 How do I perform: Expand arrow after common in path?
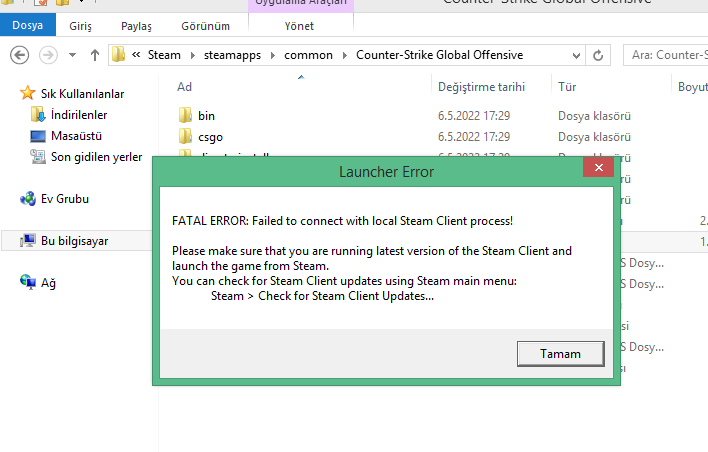point(345,56)
